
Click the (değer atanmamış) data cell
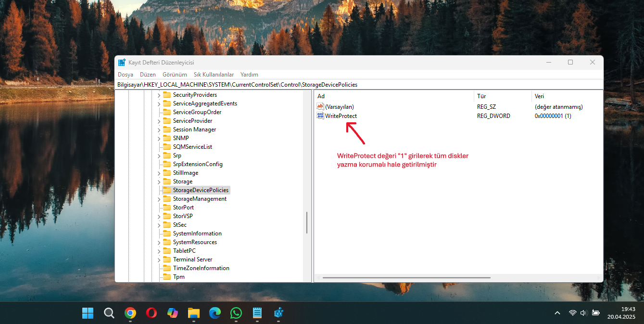[x=559, y=107]
